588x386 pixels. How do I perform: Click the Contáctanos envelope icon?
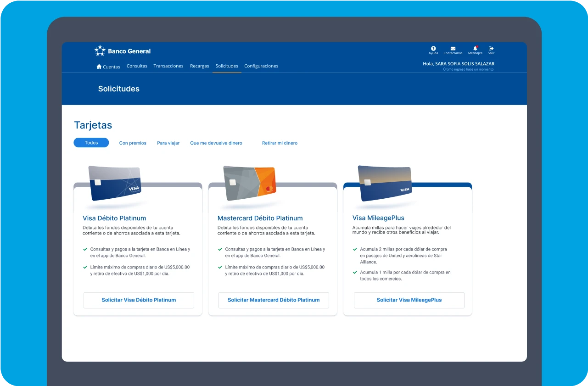pyautogui.click(x=453, y=48)
